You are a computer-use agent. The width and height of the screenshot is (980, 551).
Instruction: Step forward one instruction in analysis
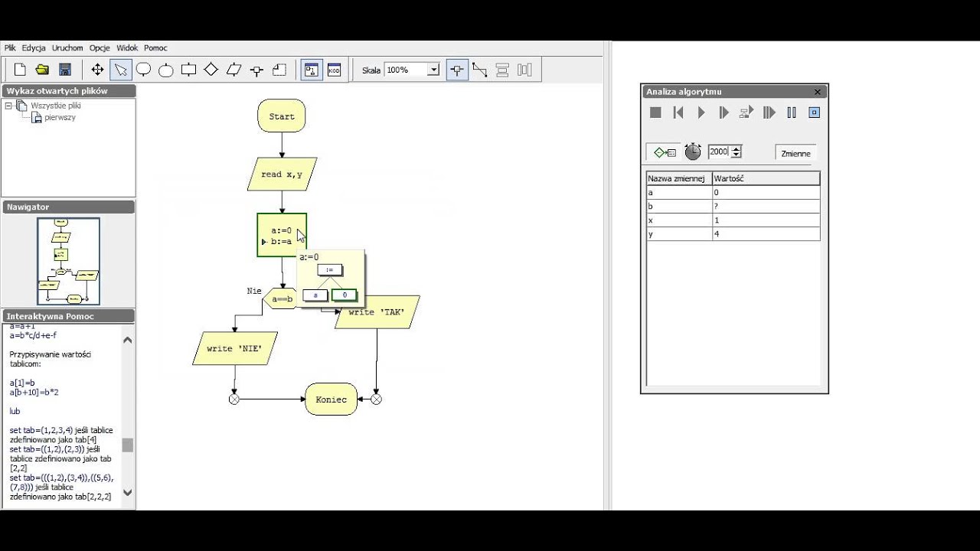tap(724, 112)
